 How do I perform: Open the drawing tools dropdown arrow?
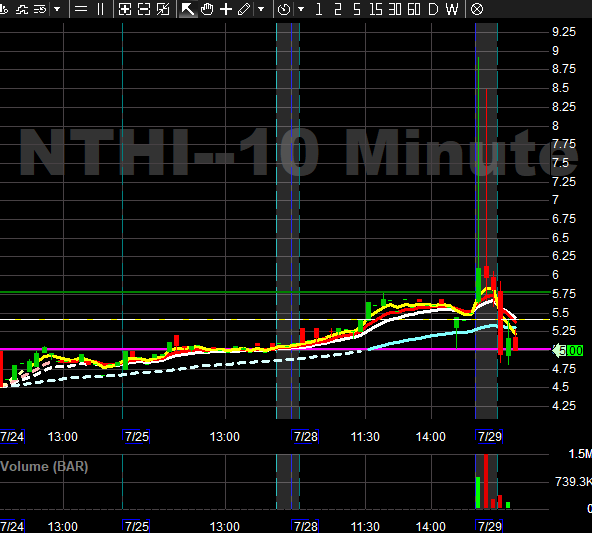point(261,9)
